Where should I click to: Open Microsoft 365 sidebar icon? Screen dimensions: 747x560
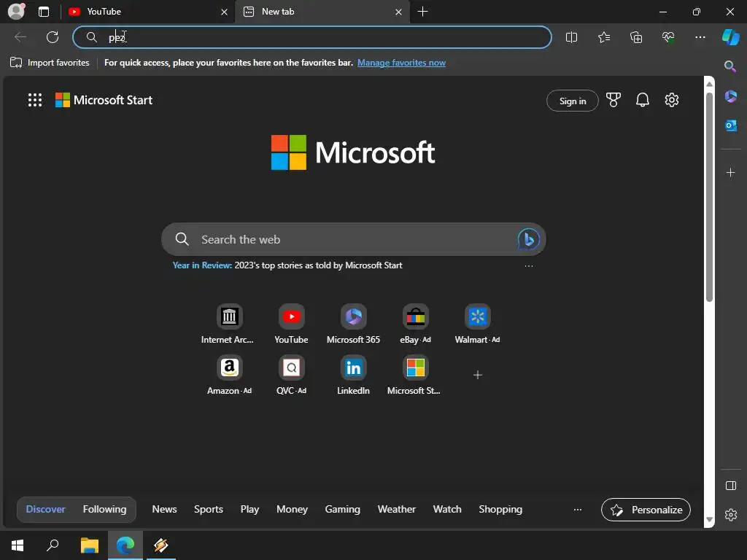(730, 96)
